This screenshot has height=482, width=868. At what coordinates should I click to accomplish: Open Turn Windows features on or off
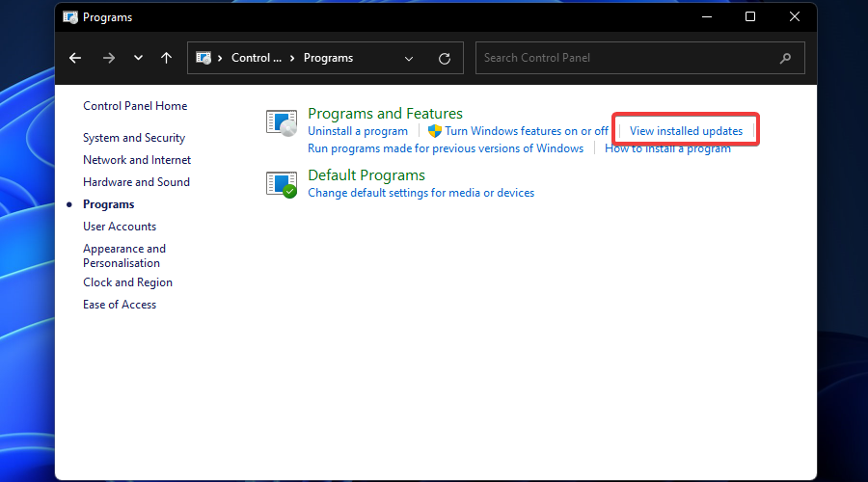coord(527,131)
